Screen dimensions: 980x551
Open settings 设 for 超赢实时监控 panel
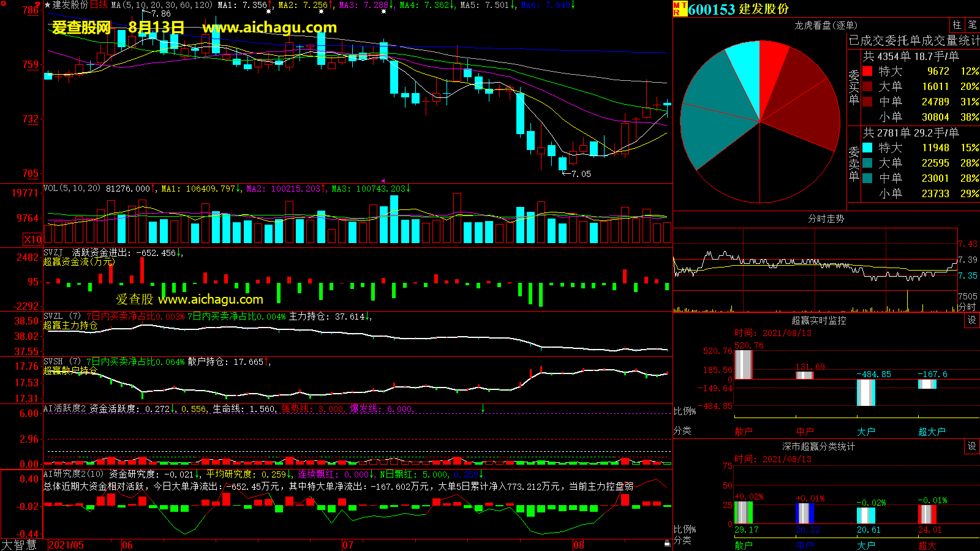click(x=972, y=320)
